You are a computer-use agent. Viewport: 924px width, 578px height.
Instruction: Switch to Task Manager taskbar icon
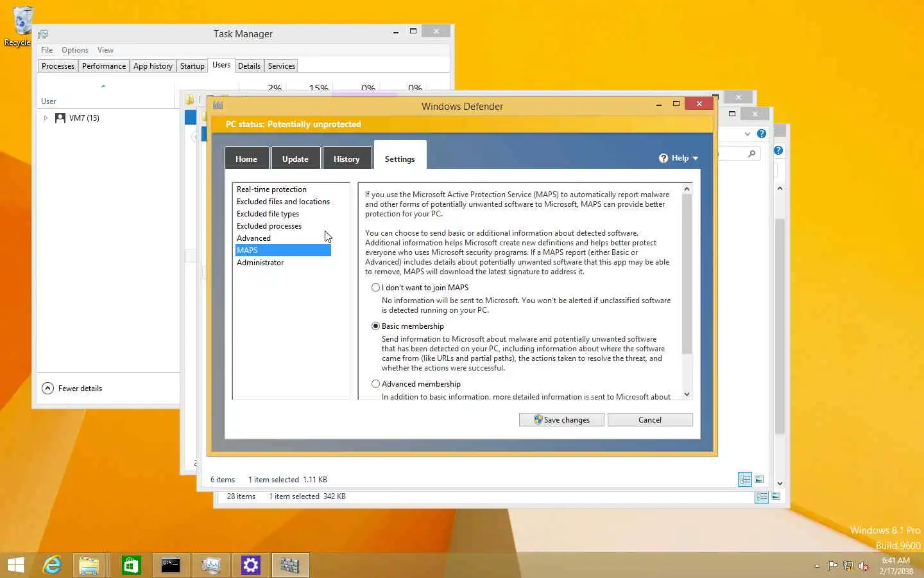211,565
